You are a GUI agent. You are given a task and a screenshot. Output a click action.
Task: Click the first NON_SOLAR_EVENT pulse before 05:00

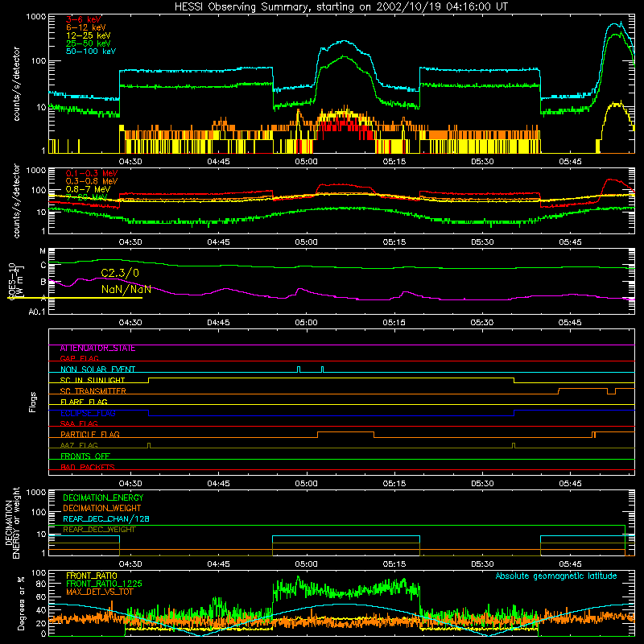pos(299,369)
